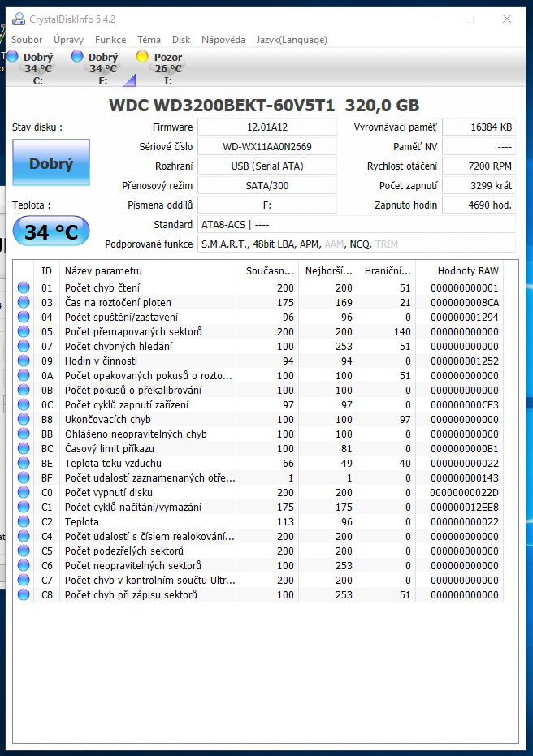Click the CrystalDiskInfo app icon in title bar
533x756 pixels.
[19, 19]
